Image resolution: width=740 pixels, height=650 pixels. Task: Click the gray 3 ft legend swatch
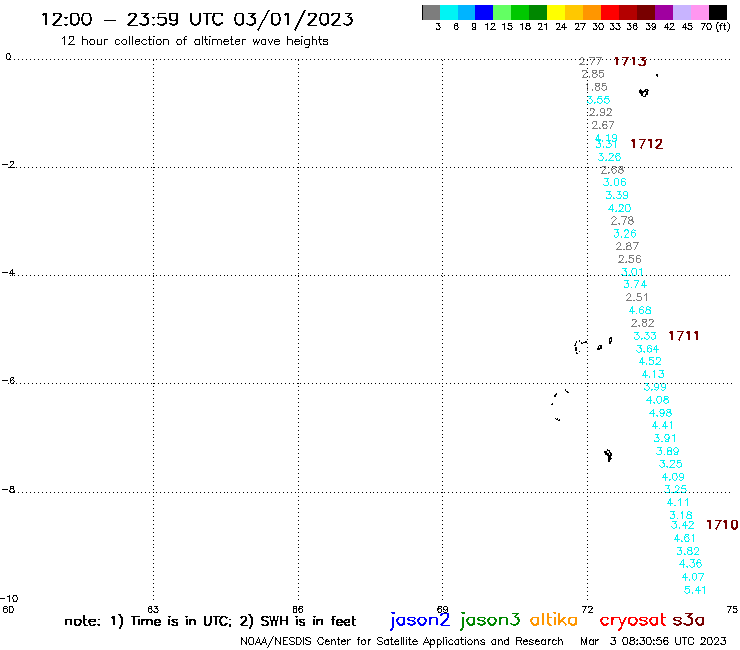tap(431, 12)
